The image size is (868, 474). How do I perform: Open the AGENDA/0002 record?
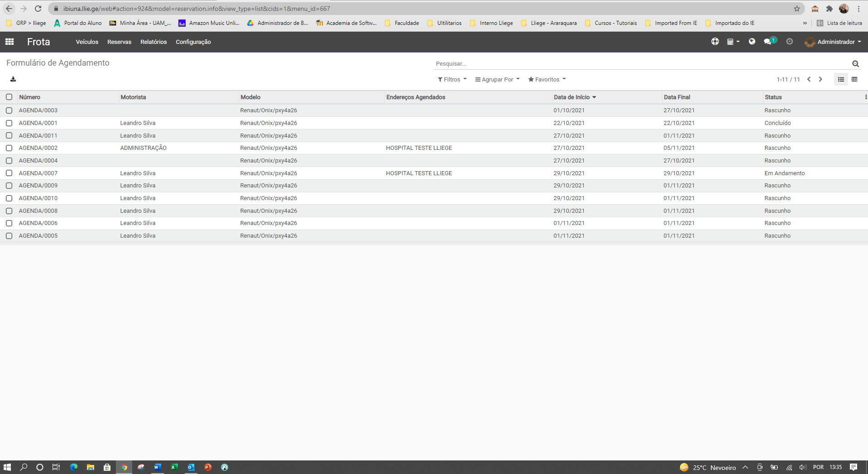pyautogui.click(x=38, y=148)
